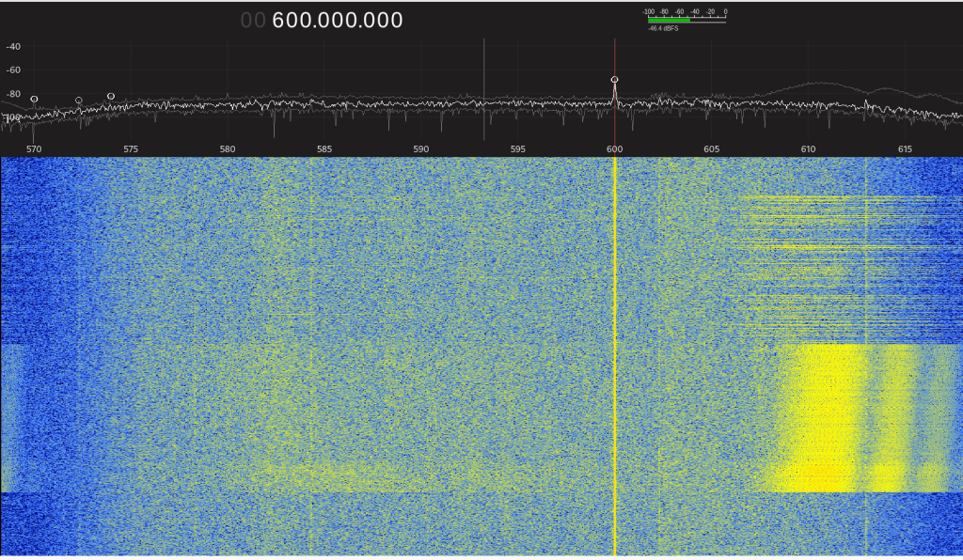The image size is (963, 560).
Task: Click the dimmed leading 00 frequency digits
Action: (253, 21)
